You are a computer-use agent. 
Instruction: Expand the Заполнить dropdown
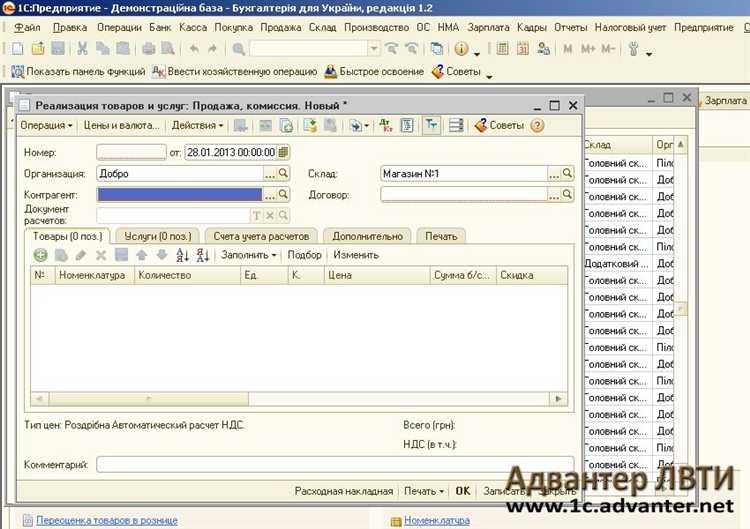coord(248,255)
